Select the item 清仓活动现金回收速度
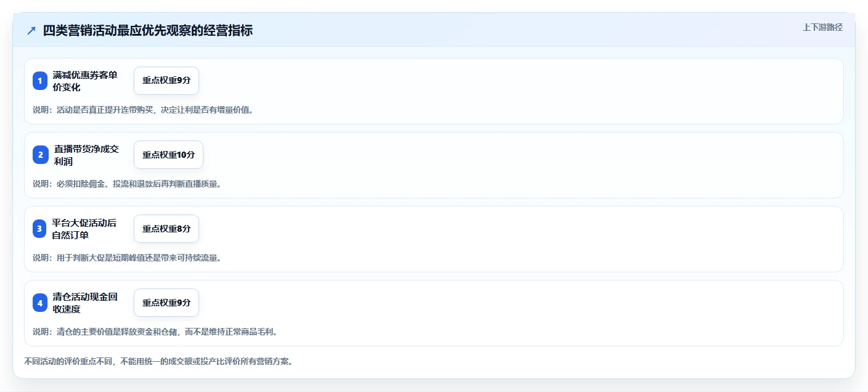This screenshot has height=392, width=868. point(85,303)
